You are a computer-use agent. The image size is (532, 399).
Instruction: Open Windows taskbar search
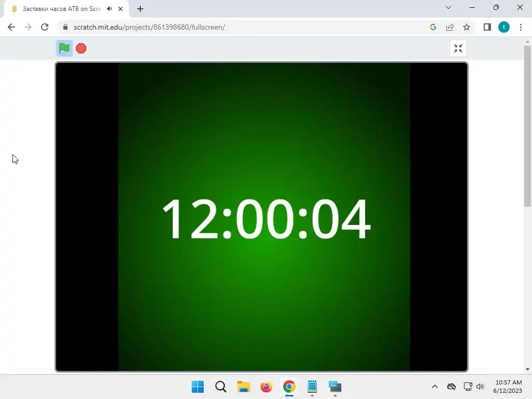click(x=220, y=387)
